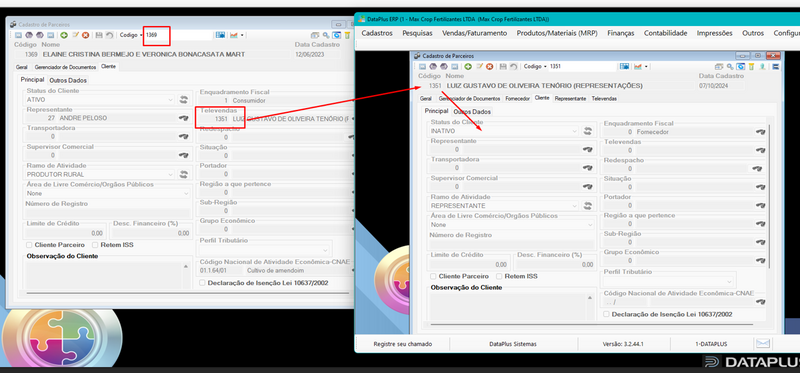
Task: Click green add-new icon in left Cadastro window
Action: [x=64, y=35]
